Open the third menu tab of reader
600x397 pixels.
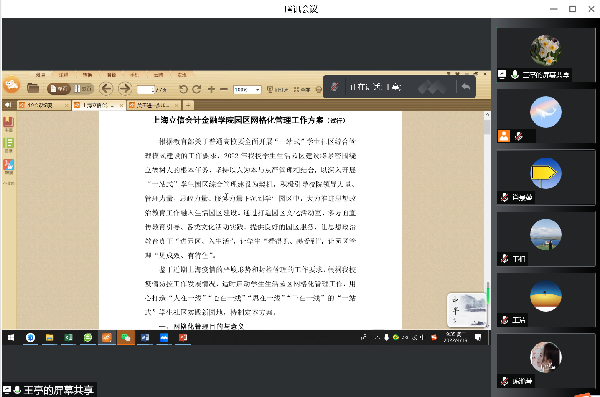87,75
